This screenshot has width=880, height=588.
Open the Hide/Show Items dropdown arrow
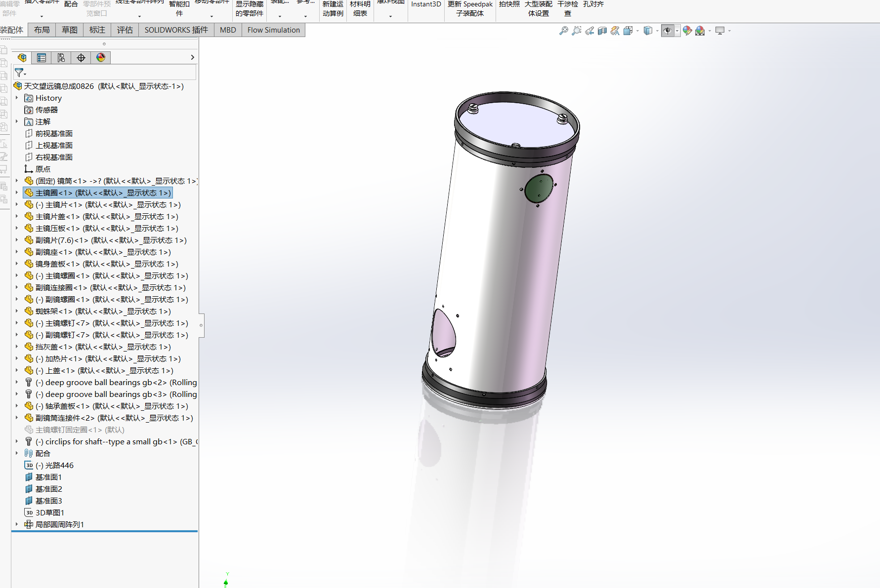point(677,31)
